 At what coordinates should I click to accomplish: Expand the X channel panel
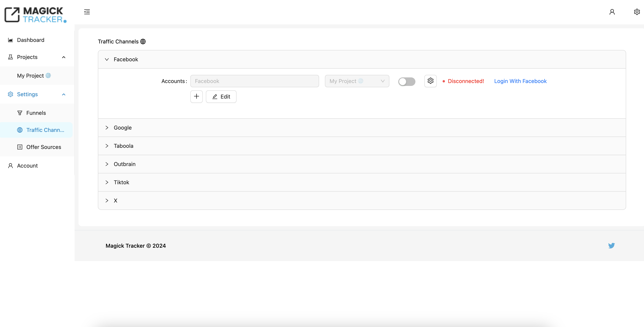point(362,200)
